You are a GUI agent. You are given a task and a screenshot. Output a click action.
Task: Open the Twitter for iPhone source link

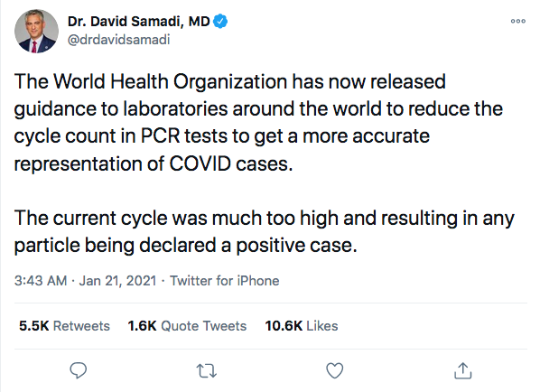click(225, 281)
